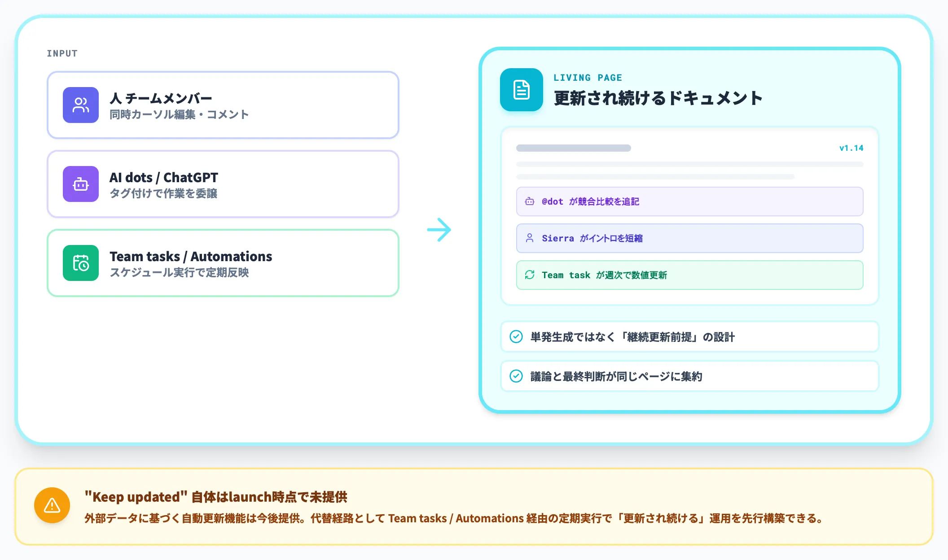948x560 pixels.
Task: Click the 議論と最終判断が同じページに集約 row
Action: (x=689, y=376)
